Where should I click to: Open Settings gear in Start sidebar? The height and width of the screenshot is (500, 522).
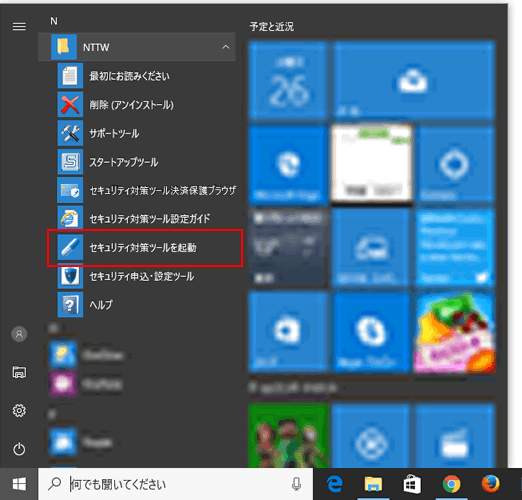click(19, 410)
